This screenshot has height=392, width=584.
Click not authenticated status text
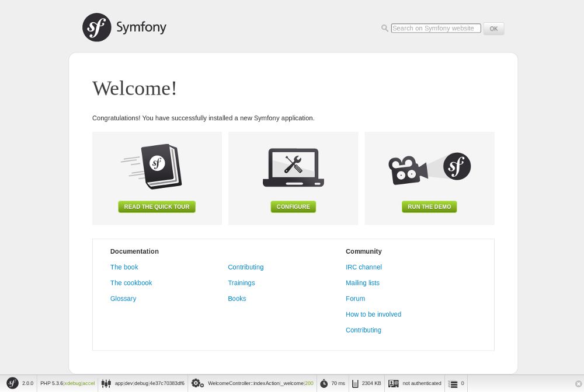[422, 383]
